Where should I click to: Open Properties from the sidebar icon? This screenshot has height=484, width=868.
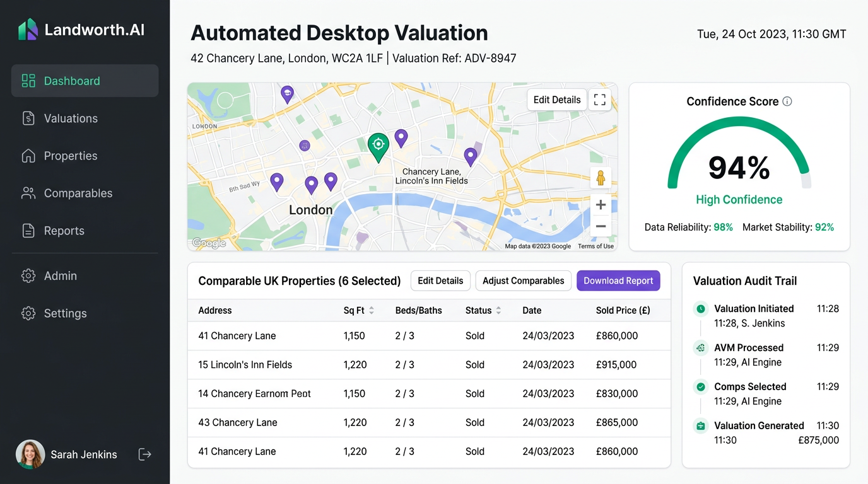(x=28, y=156)
